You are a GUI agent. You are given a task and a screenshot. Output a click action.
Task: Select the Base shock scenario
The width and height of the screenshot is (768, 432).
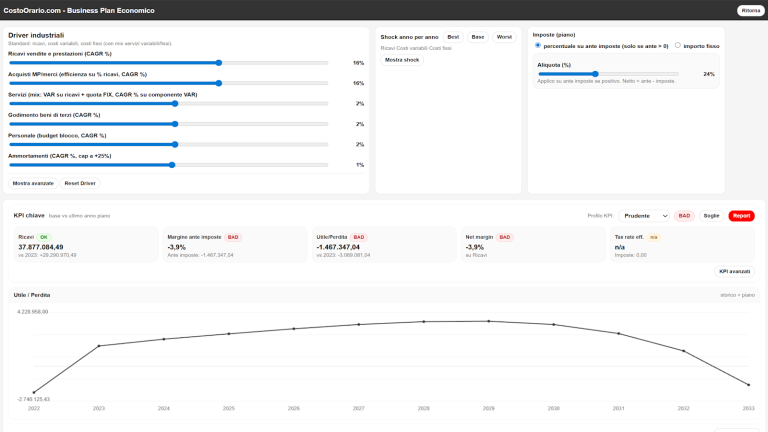coord(478,36)
